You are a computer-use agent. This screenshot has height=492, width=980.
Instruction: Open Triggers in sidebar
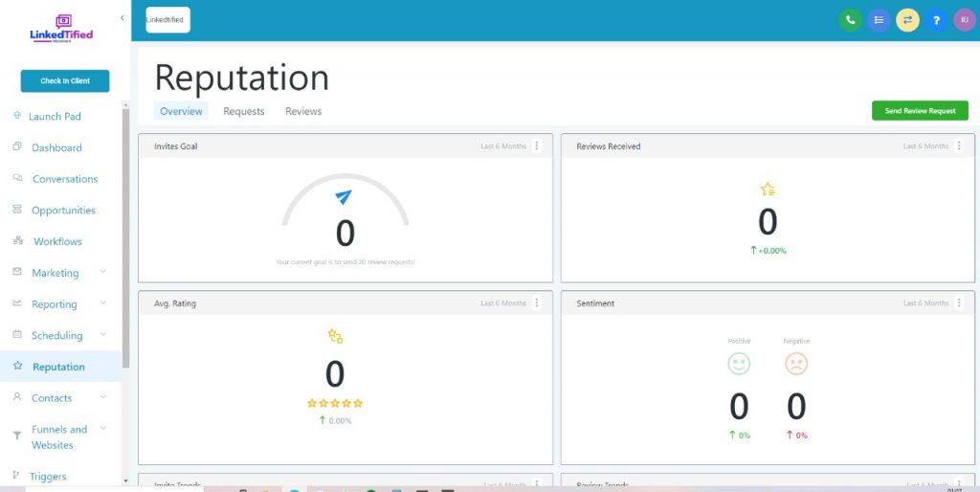(48, 477)
